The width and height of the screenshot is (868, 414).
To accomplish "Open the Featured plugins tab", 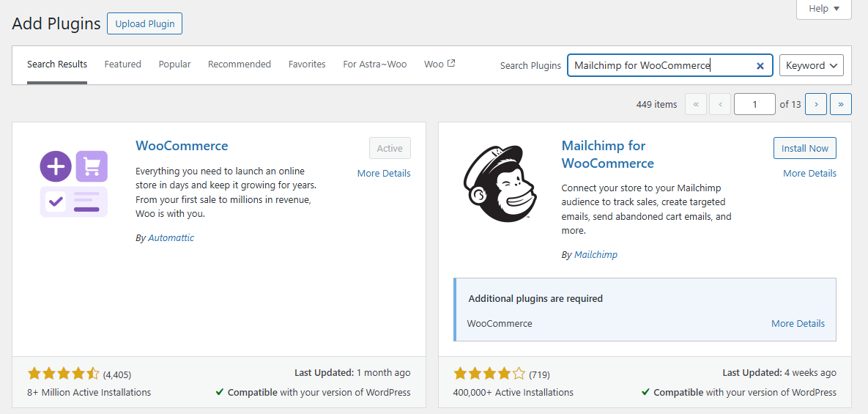I will click(123, 64).
